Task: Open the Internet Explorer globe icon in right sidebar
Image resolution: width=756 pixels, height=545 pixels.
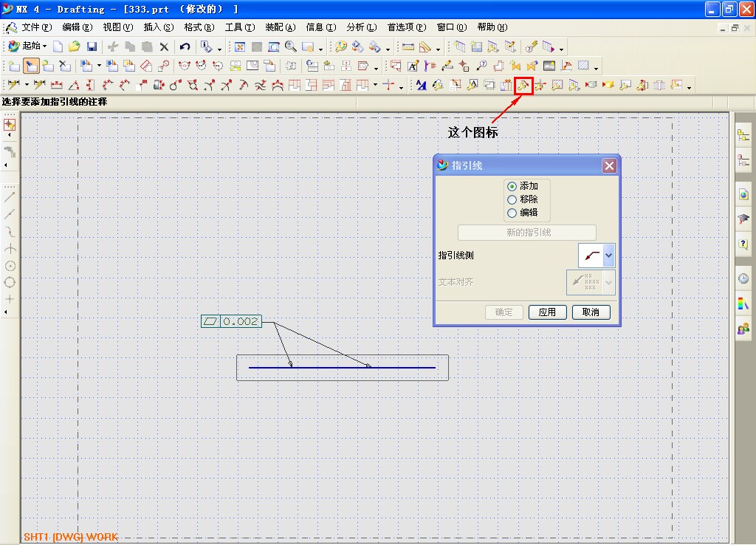Action: click(743, 195)
